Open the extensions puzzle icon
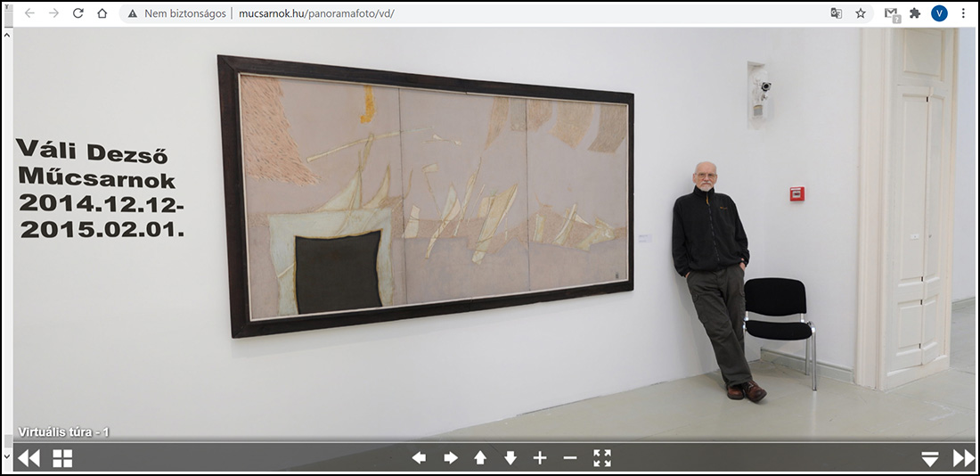This screenshot has height=476, width=980. [915, 13]
